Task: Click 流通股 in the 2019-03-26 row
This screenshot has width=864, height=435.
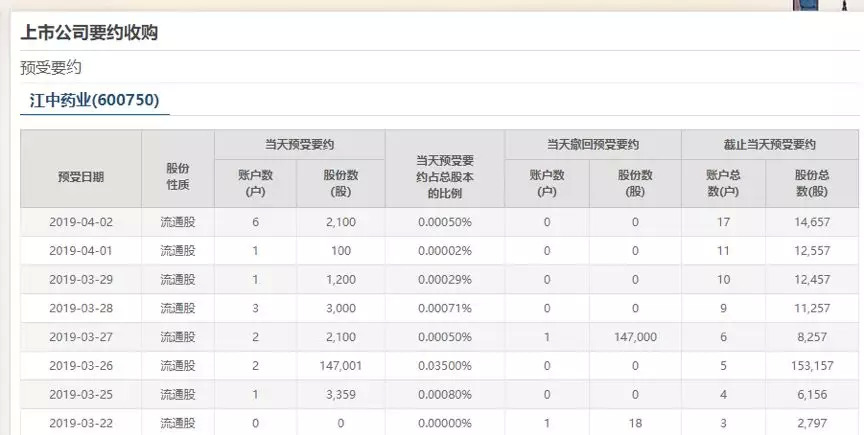Action: [178, 366]
